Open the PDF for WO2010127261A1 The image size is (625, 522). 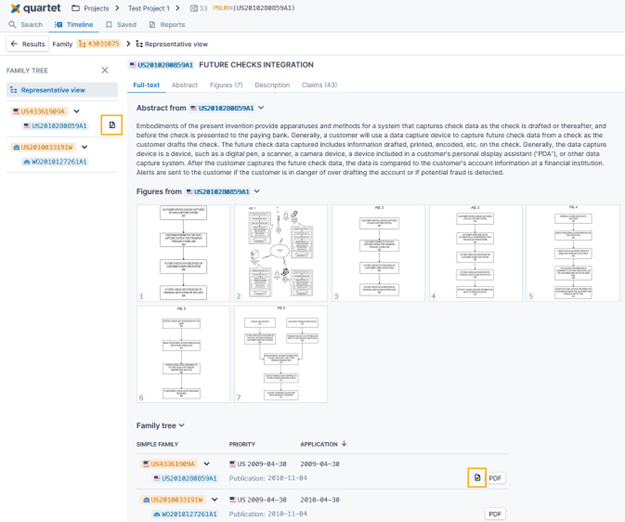pos(494,513)
